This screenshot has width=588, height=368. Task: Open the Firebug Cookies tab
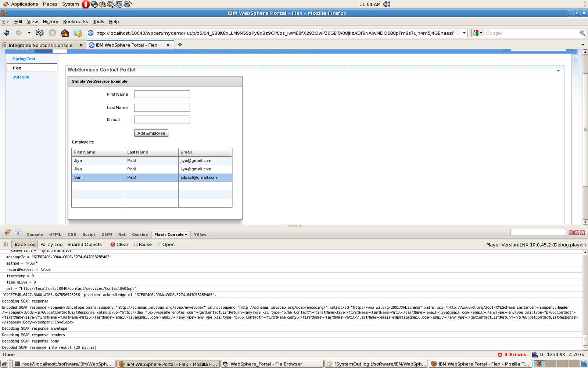(x=140, y=234)
